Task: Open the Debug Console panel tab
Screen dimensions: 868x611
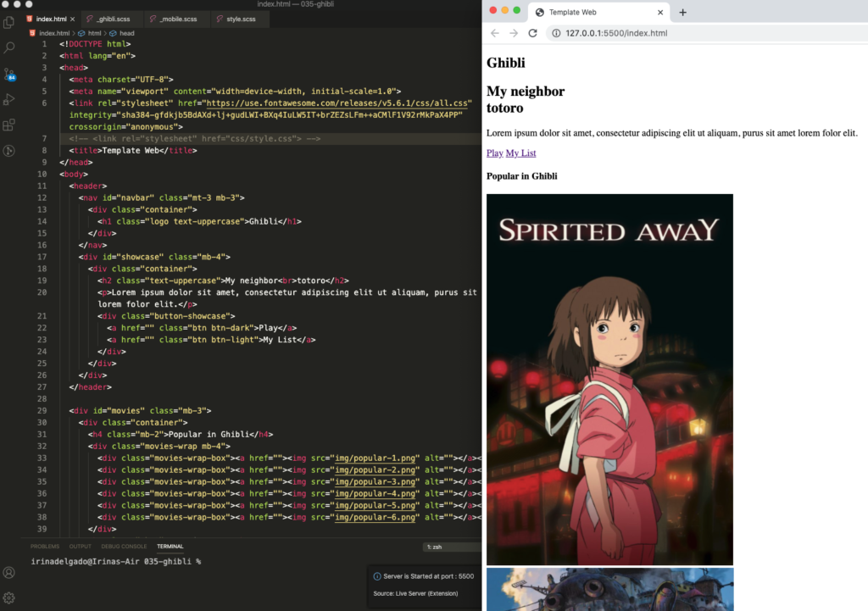Action: pos(124,547)
